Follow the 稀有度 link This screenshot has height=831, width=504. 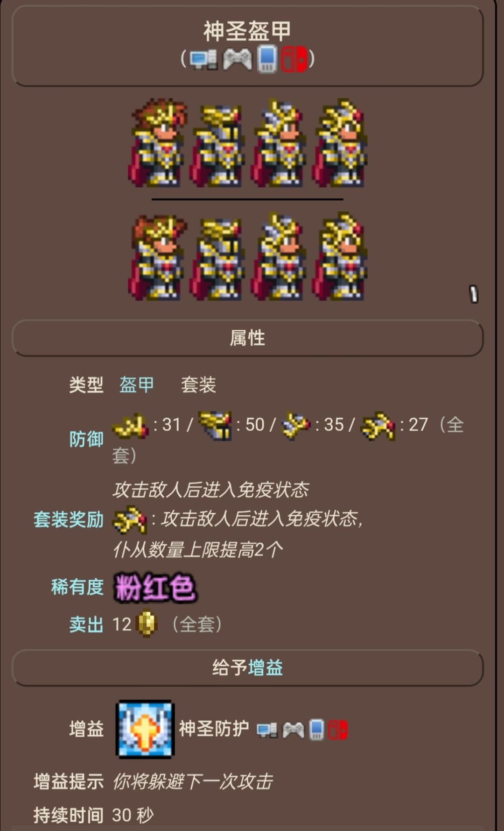click(x=77, y=587)
